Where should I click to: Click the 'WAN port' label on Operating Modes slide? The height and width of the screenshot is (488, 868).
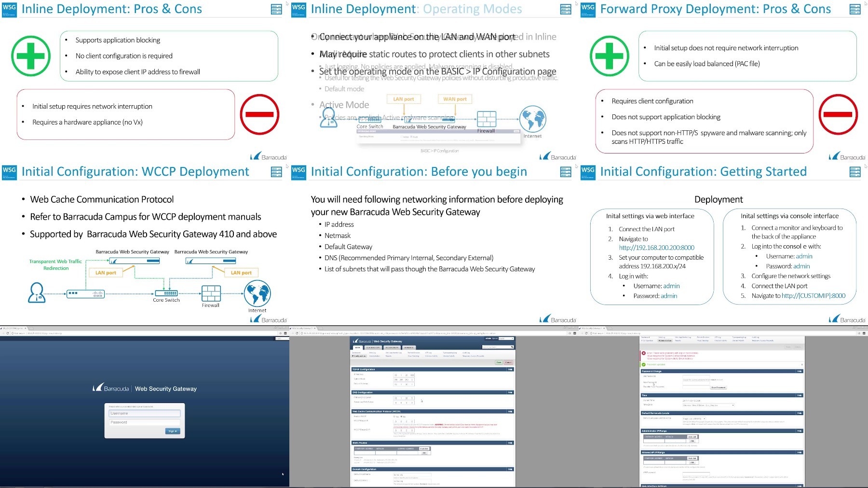[x=455, y=99]
